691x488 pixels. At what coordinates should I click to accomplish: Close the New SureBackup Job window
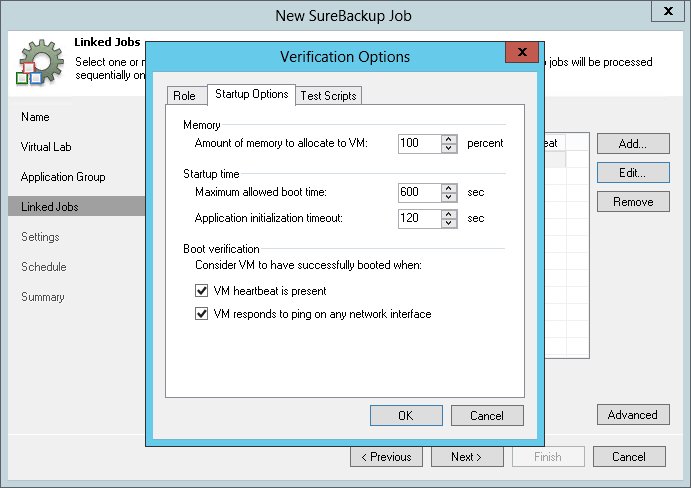668,11
